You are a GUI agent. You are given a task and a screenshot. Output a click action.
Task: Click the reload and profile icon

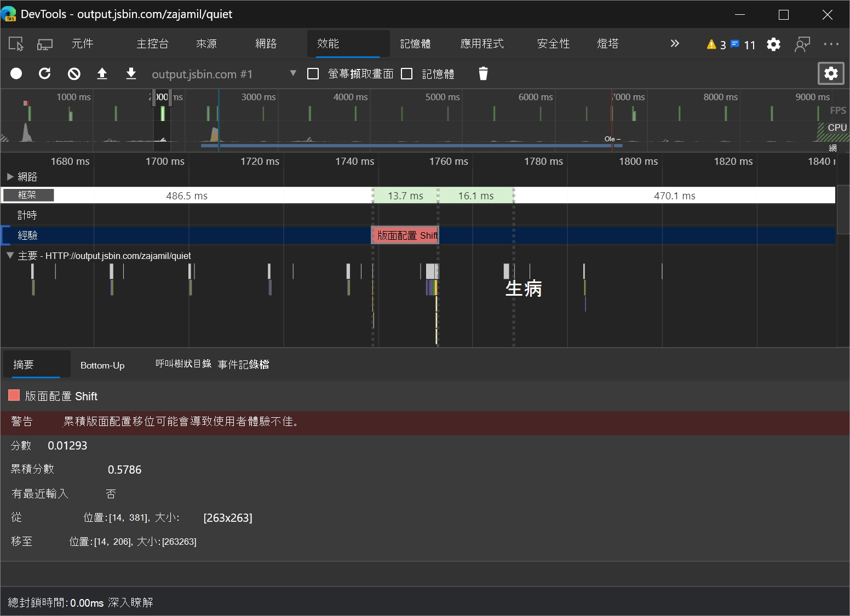[45, 73]
